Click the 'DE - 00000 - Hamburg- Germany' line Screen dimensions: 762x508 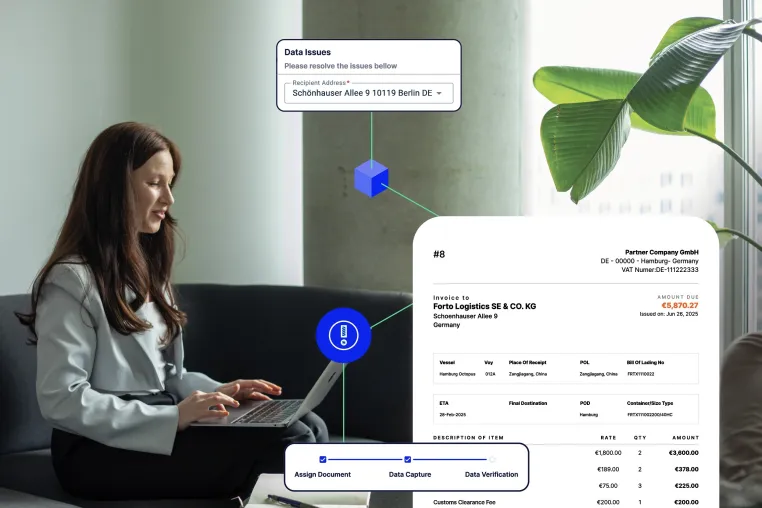[x=649, y=261]
